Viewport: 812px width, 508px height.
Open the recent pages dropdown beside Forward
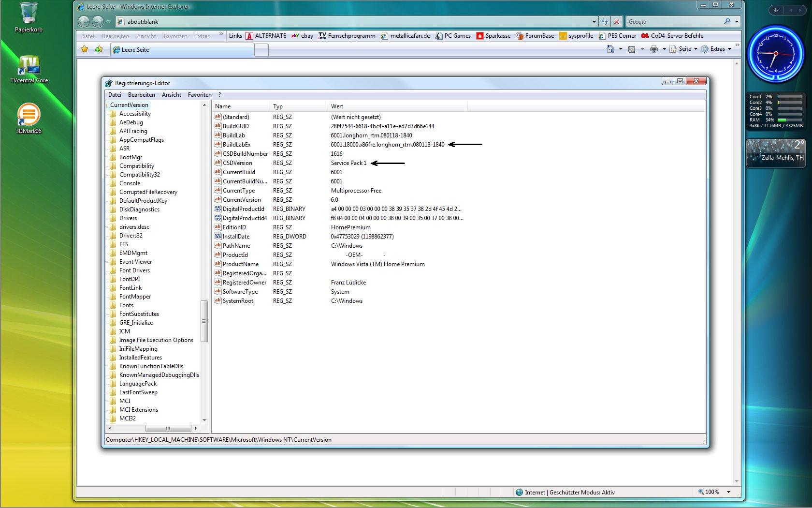pyautogui.click(x=108, y=22)
